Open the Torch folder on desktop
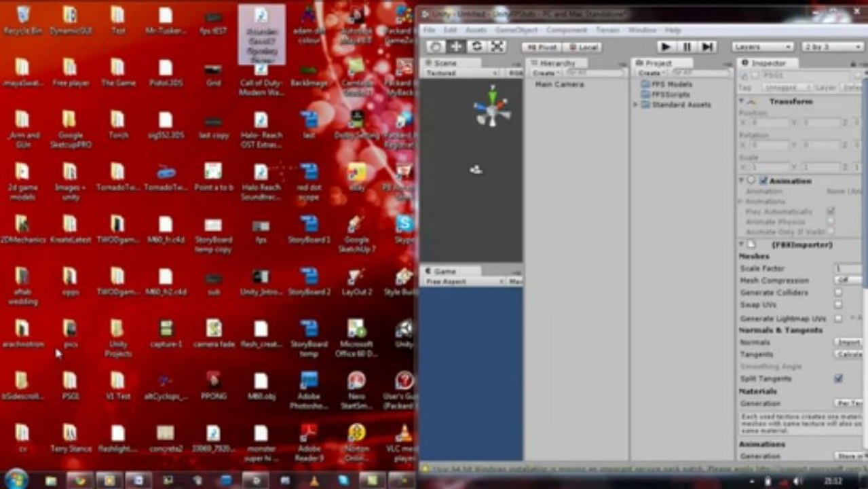This screenshot has height=489, width=868. pyautogui.click(x=118, y=125)
